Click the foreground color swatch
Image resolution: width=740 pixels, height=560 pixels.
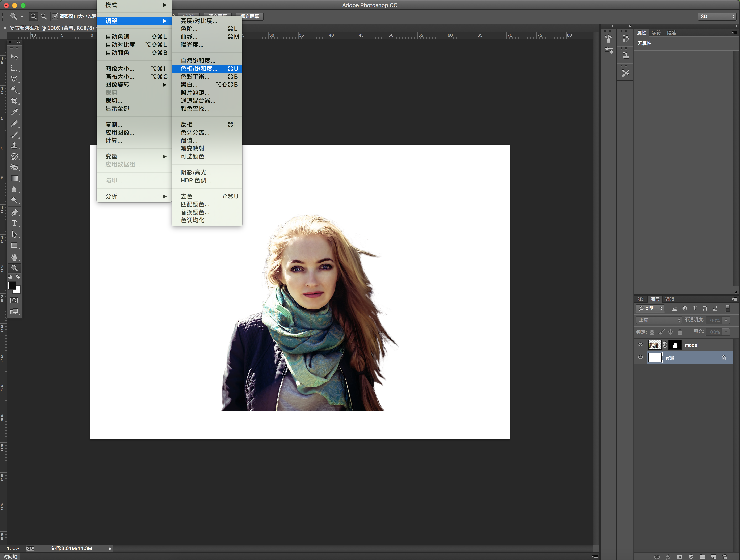pos(12,285)
